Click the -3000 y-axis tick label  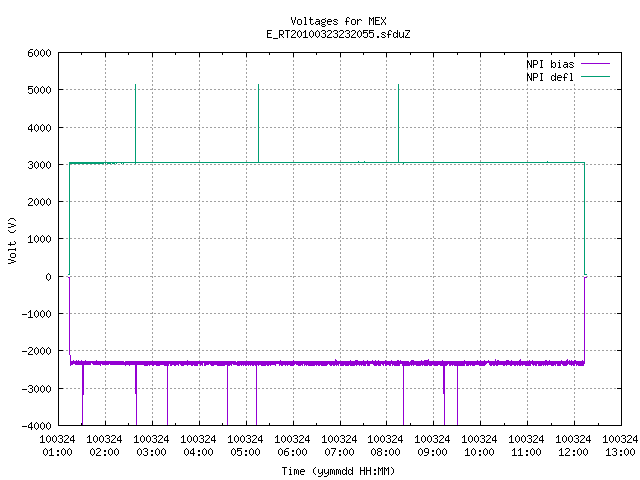36,389
